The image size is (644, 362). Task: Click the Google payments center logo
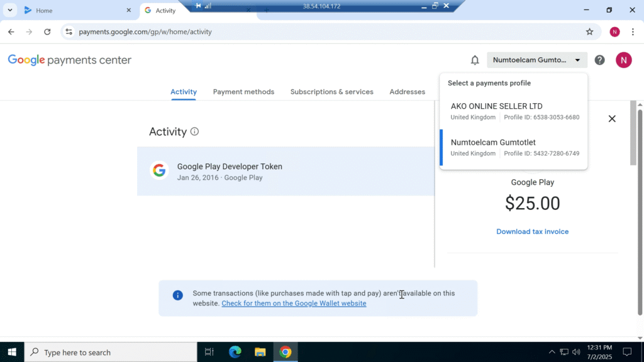tap(70, 60)
